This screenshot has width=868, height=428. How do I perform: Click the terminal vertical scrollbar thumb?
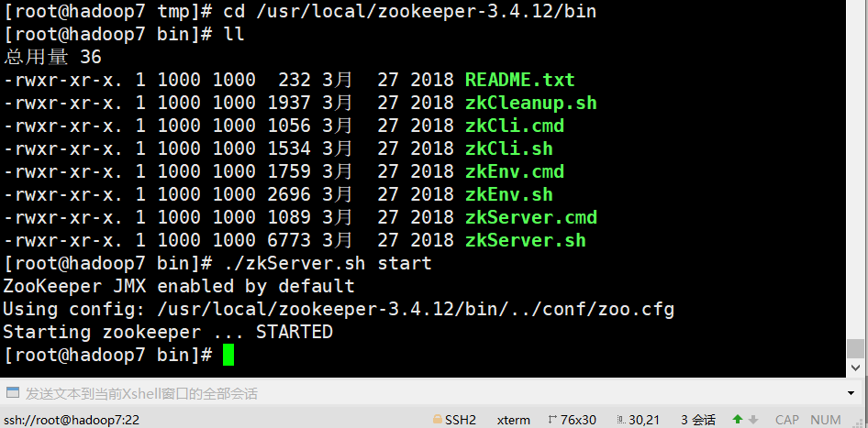click(856, 348)
